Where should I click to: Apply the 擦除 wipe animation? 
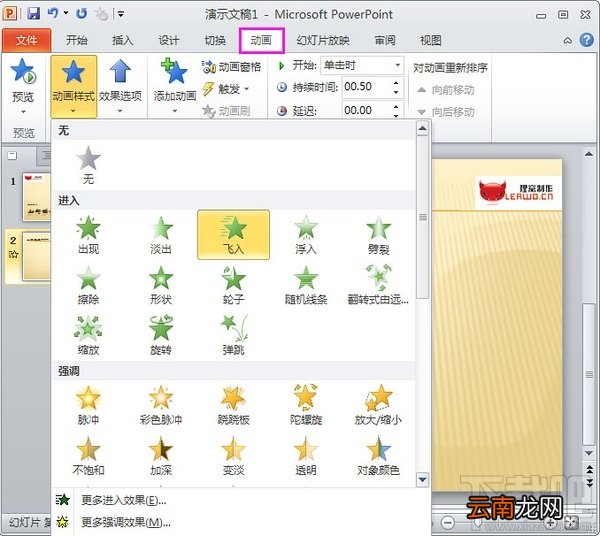88,285
